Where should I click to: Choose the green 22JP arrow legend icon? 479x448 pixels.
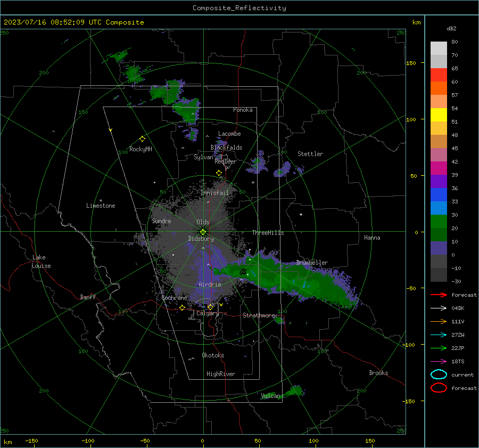coord(439,348)
